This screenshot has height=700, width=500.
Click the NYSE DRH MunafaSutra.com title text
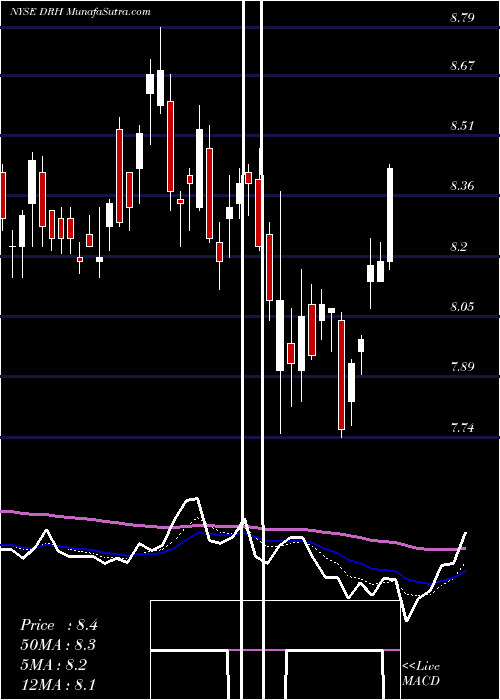point(80,12)
